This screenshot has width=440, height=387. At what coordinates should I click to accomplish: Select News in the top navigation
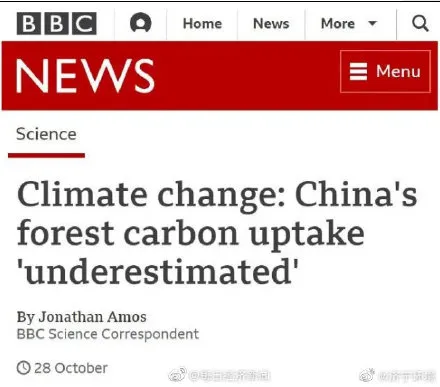pyautogui.click(x=271, y=23)
